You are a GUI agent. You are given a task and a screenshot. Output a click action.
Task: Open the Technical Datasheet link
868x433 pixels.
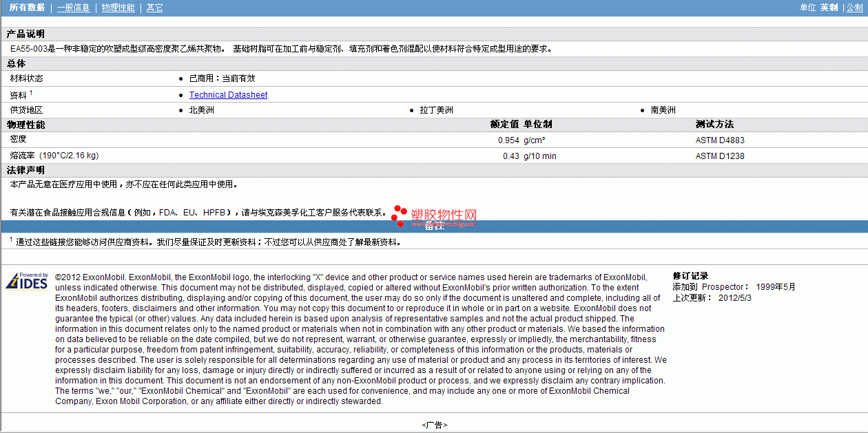point(228,95)
